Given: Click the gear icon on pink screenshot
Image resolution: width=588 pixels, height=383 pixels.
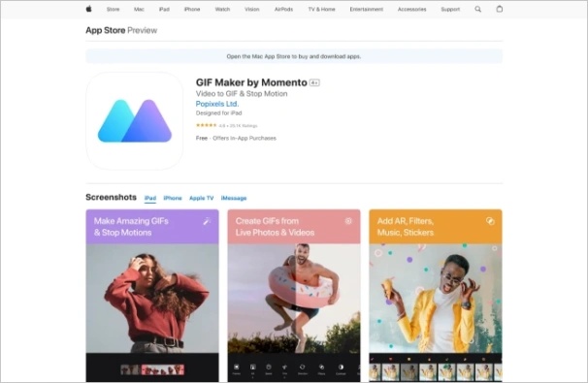Looking at the screenshot, I should click(348, 221).
